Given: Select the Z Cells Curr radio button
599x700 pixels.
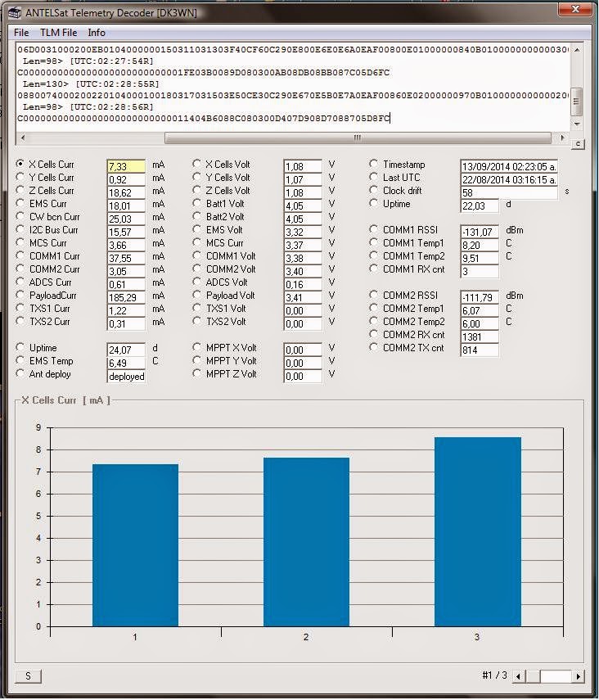Looking at the screenshot, I should click(20, 190).
